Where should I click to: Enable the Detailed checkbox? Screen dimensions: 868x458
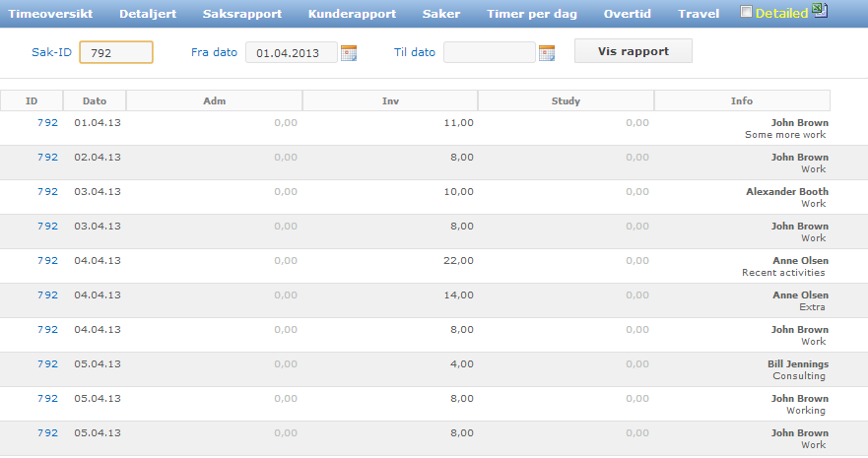pos(746,13)
